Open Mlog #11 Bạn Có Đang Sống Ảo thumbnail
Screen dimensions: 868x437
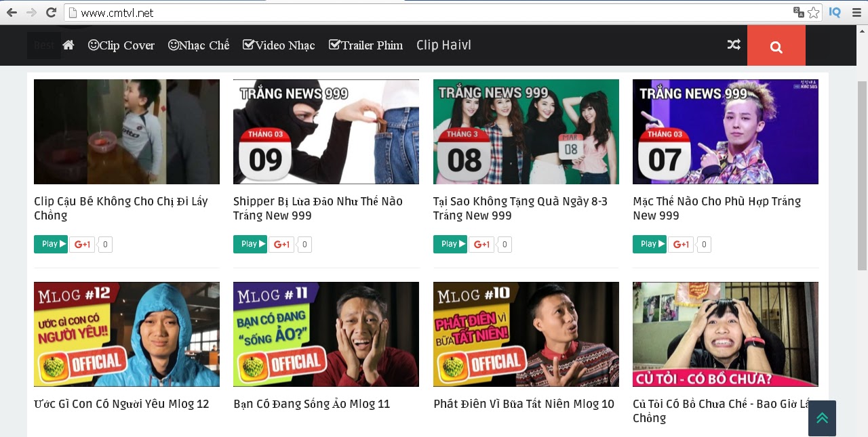[x=326, y=334]
